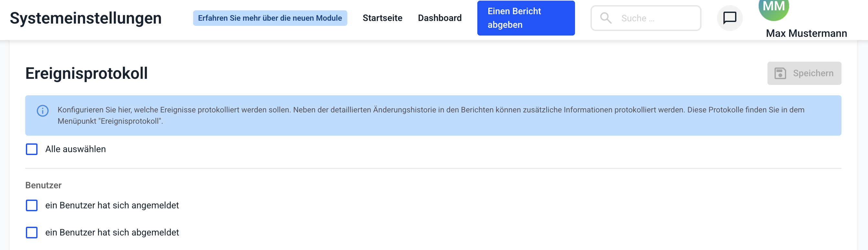The height and width of the screenshot is (250, 868).
Task: Open the Max Mustermann user name
Action: (806, 33)
